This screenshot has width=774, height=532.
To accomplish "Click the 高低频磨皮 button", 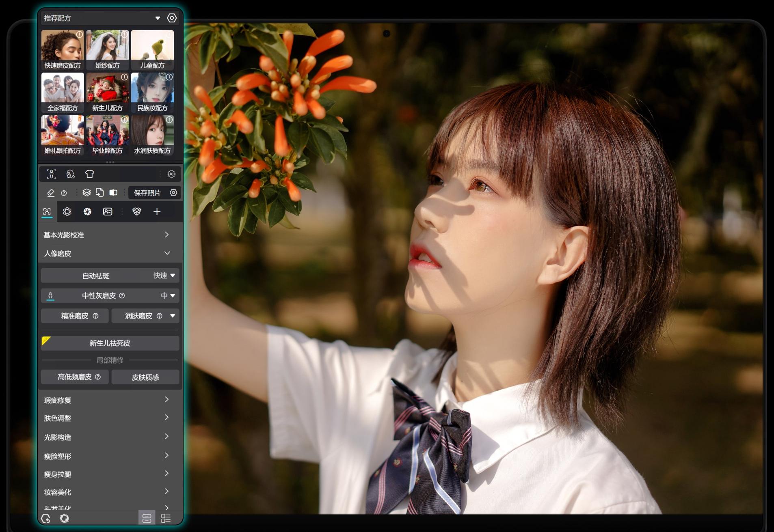I will coord(75,377).
